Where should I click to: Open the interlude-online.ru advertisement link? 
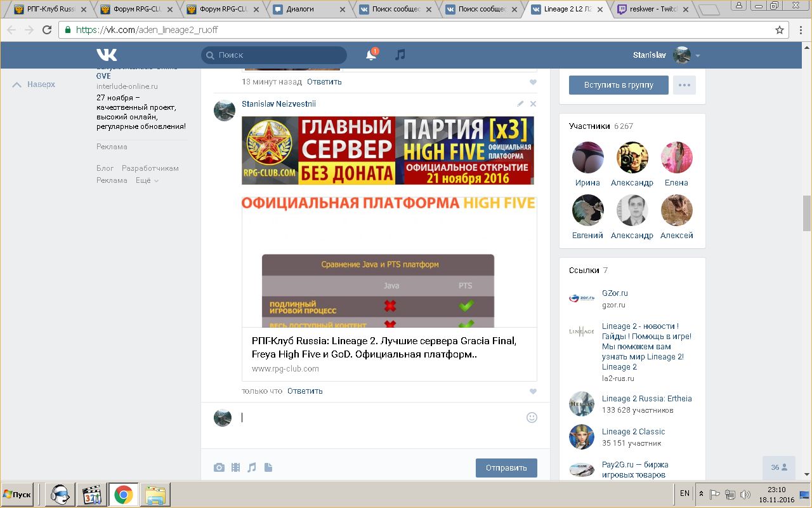click(127, 86)
